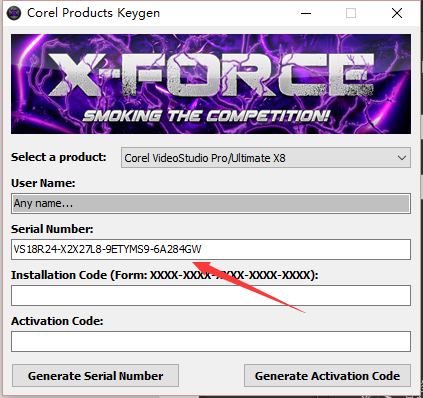This screenshot has width=423, height=398.
Task: Minimize the Corel Products Keygen window
Action: (306, 13)
